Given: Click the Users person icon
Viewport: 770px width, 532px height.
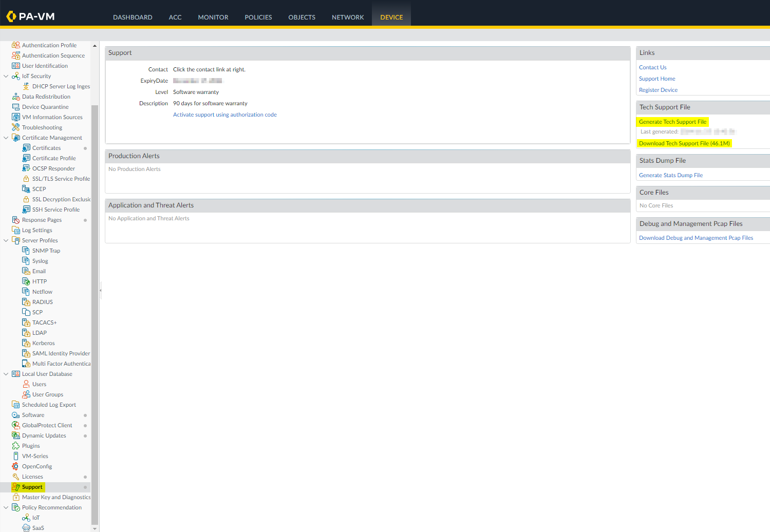Looking at the screenshot, I should (26, 384).
